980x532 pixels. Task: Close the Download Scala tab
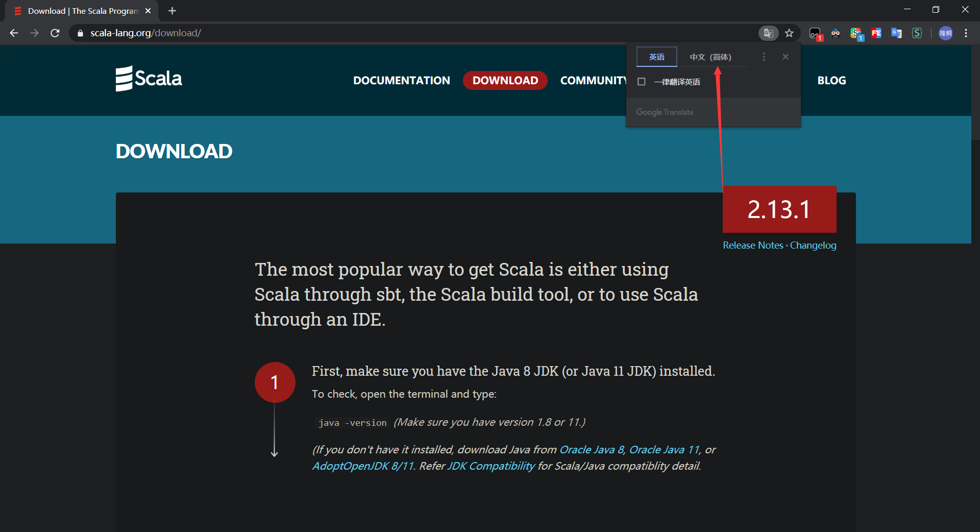tap(148, 11)
